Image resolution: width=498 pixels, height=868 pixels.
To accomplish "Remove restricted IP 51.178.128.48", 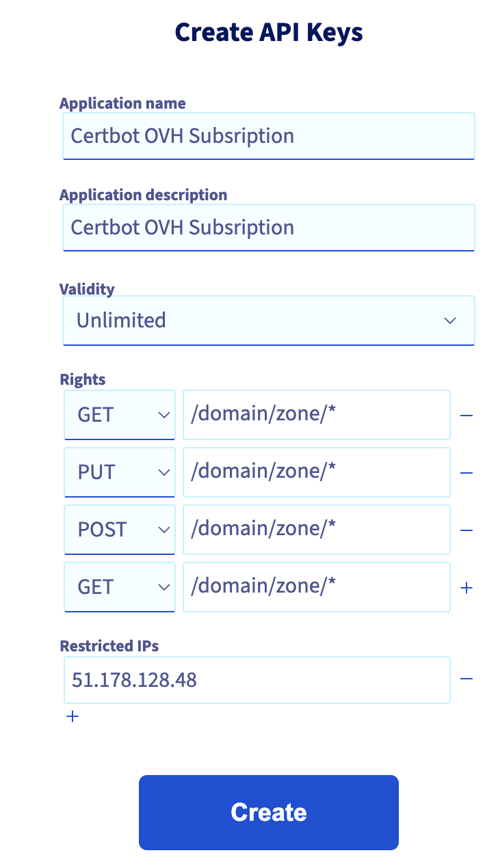I will pyautogui.click(x=467, y=679).
